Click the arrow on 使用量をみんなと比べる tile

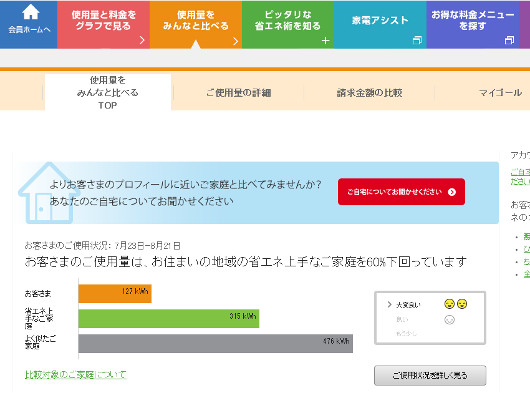(235, 41)
